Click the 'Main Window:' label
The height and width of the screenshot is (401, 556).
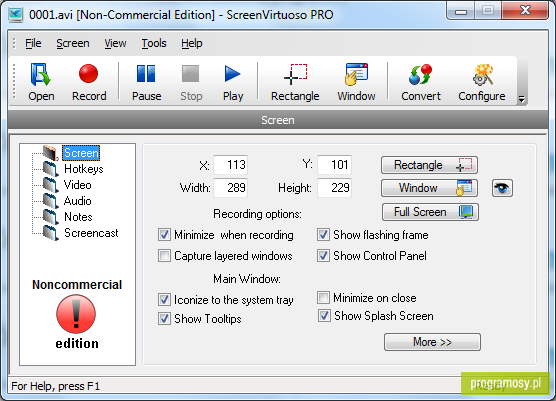pos(247,279)
